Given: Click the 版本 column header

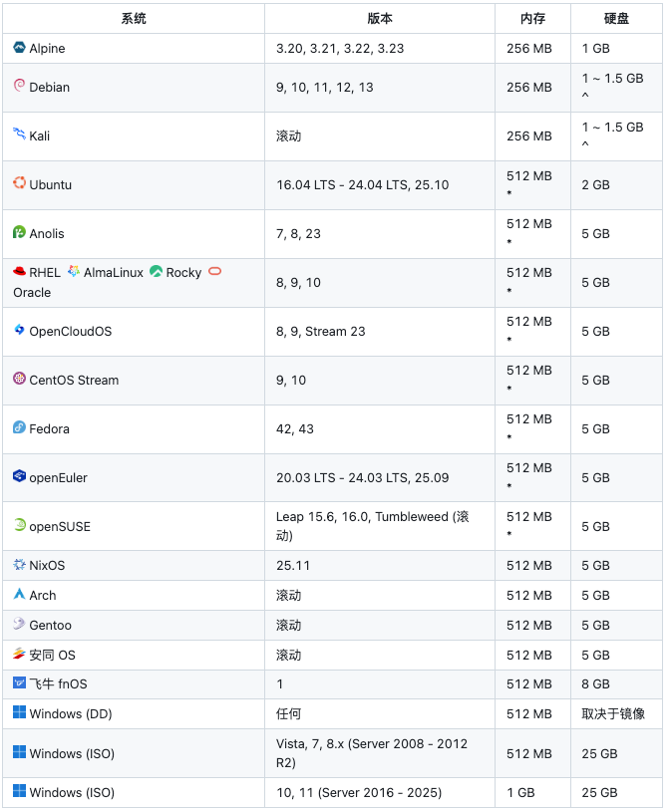Looking at the screenshot, I should 380,19.
